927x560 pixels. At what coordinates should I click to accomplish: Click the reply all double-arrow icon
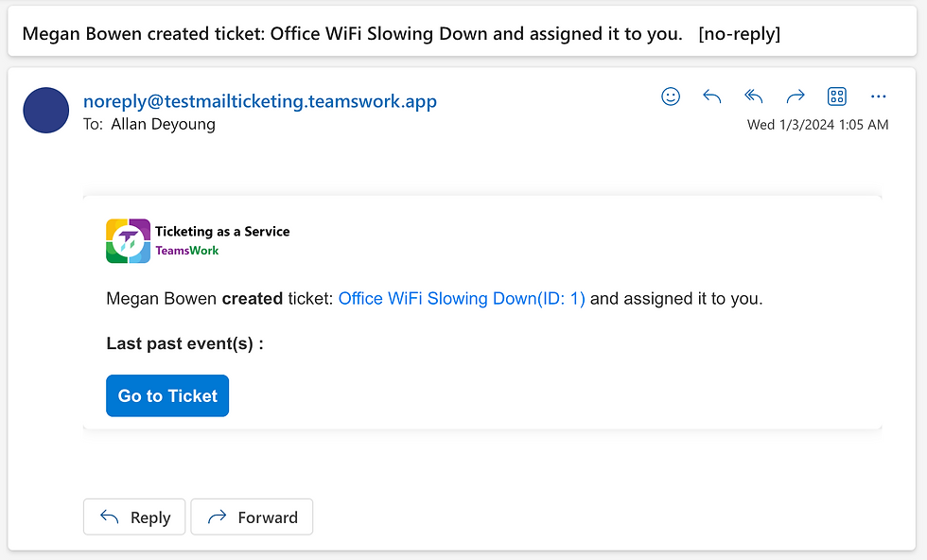tap(754, 96)
